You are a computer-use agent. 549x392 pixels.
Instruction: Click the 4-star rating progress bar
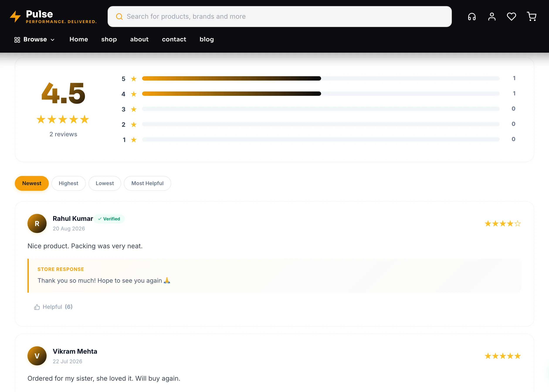pyautogui.click(x=321, y=94)
